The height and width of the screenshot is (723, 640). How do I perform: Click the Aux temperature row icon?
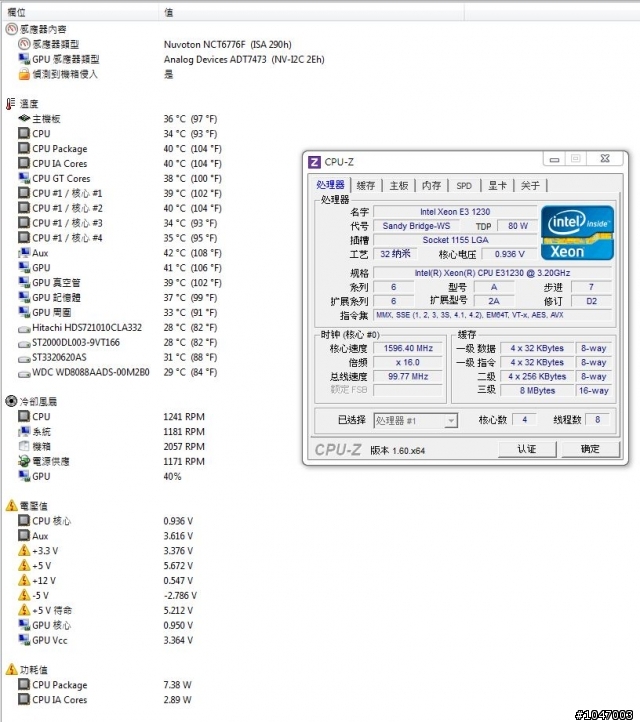tap(24, 253)
